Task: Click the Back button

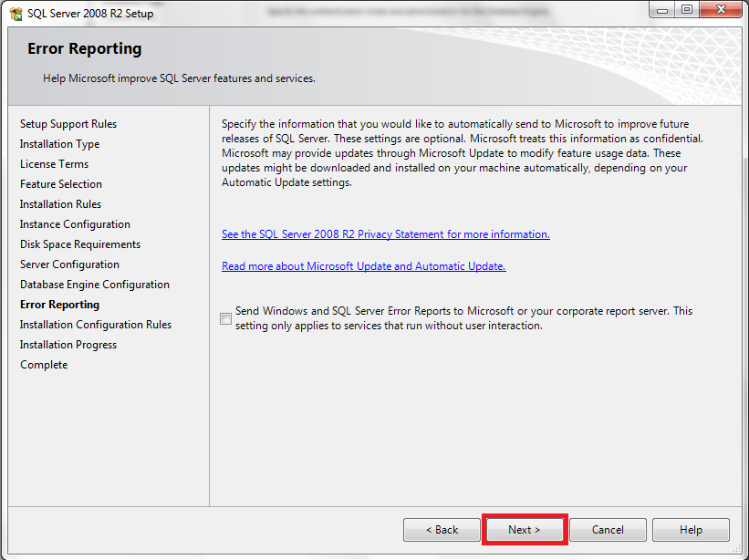Action: tap(442, 529)
